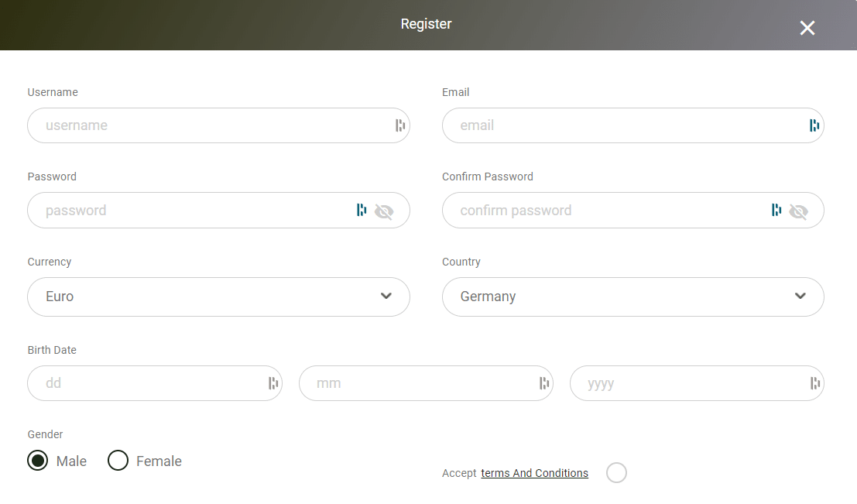Reveal the confirm password field contents

pyautogui.click(x=800, y=211)
